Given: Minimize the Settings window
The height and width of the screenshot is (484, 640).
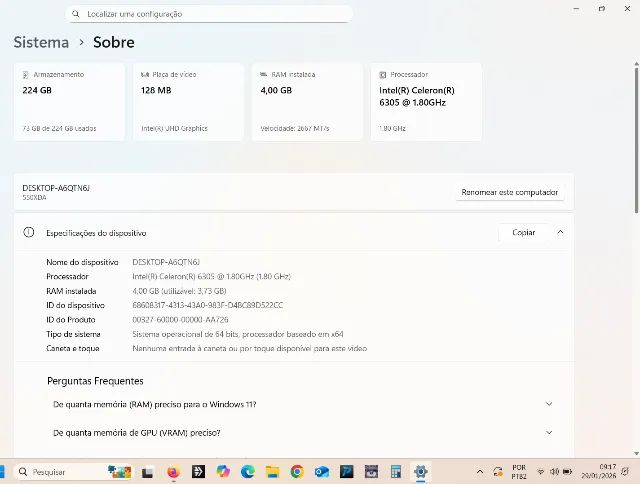Looking at the screenshot, I should click(576, 9).
